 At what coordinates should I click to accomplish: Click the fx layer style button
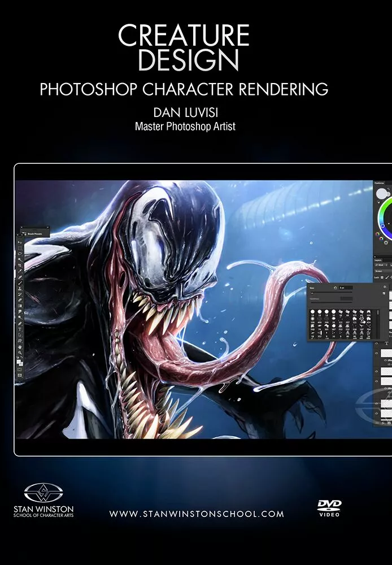[x=383, y=423]
